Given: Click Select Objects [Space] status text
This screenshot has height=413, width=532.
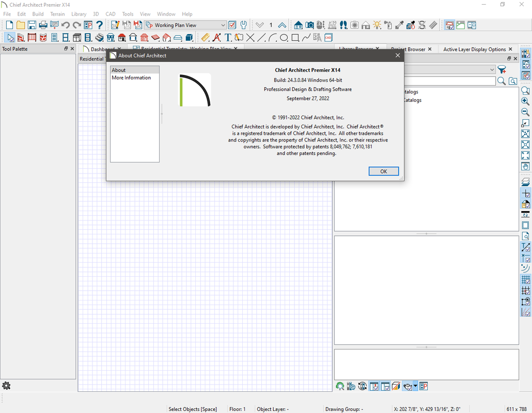Looking at the screenshot, I should 193,409.
